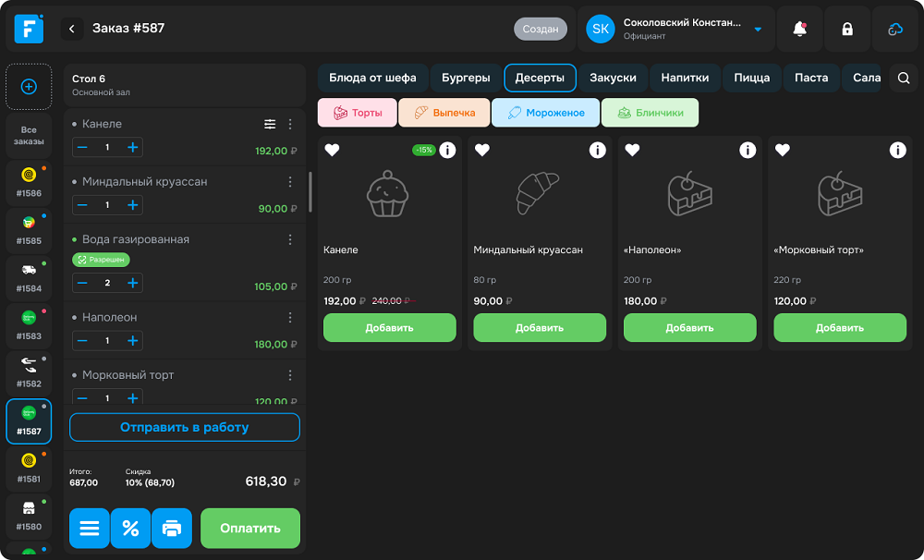
Task: Apply discount via percent icon
Action: tap(130, 528)
